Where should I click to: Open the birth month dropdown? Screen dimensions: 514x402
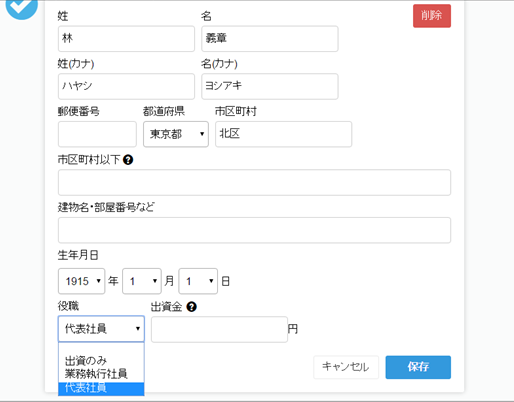coord(142,281)
